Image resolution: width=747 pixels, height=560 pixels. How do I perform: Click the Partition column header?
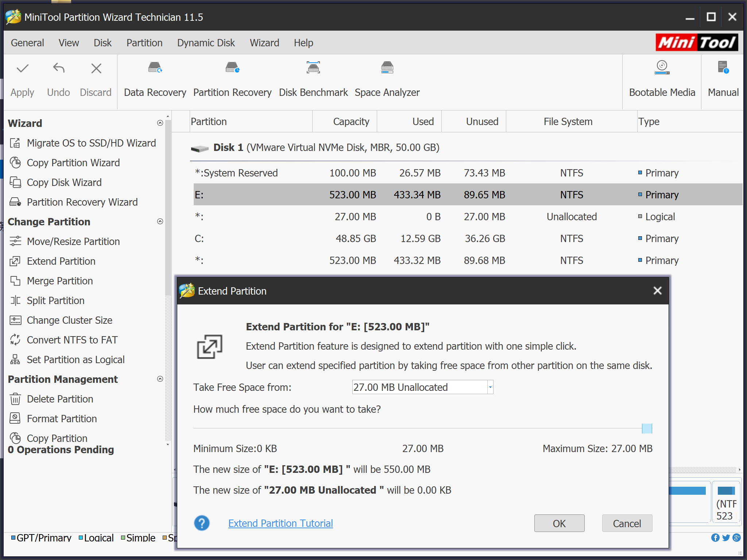(251, 121)
